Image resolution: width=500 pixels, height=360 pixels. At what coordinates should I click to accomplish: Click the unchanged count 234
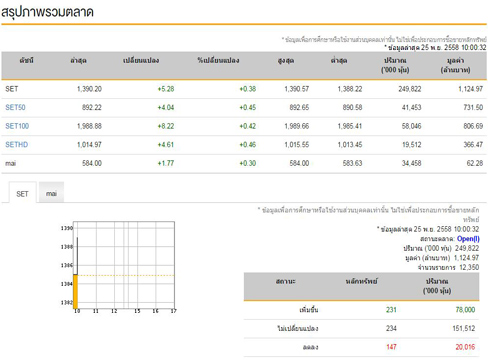(x=391, y=328)
